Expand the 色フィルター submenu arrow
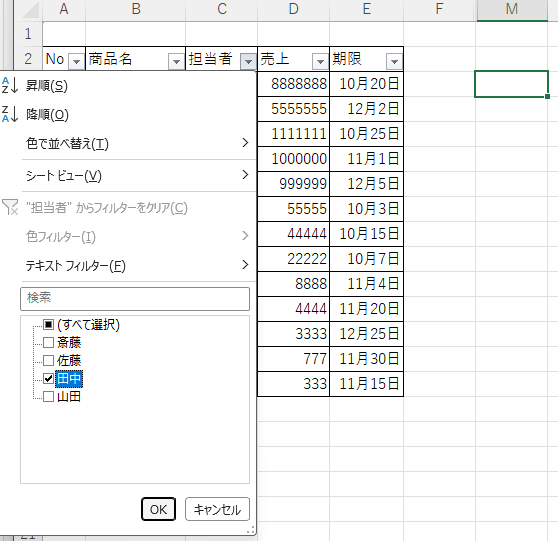 tap(245, 236)
